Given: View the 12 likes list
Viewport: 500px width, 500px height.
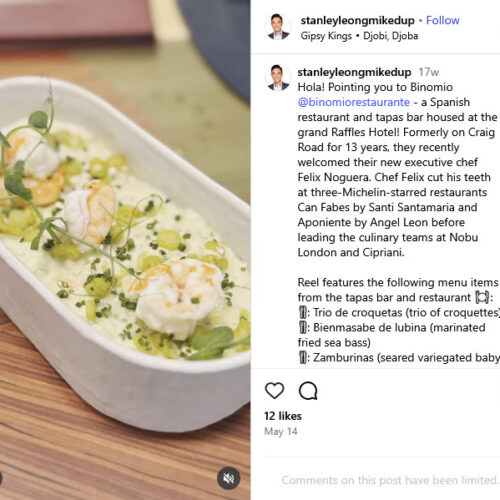Looking at the screenshot, I should pos(283,416).
